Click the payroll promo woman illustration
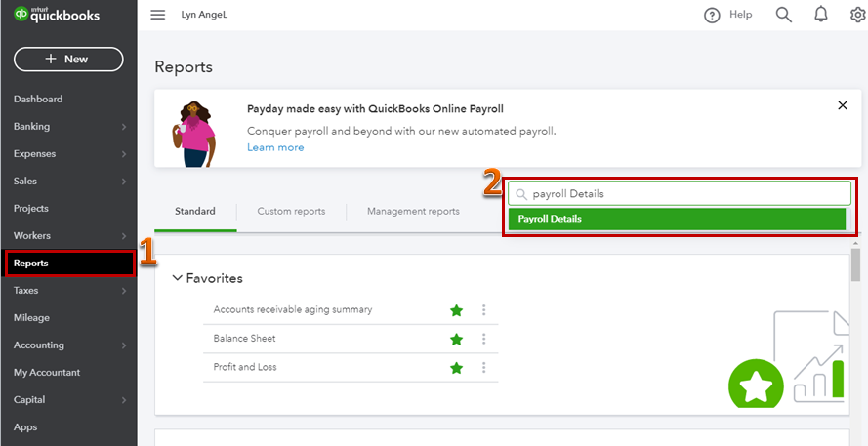 pos(192,135)
